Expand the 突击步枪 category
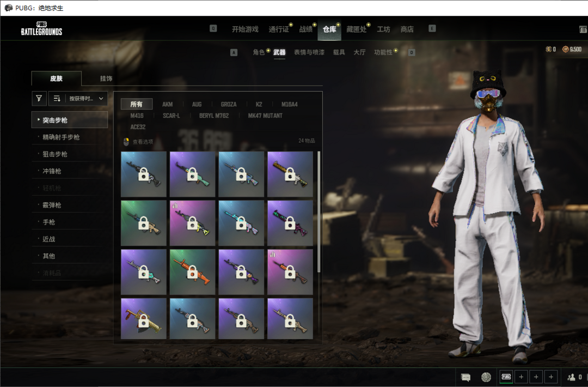This screenshot has width=588, height=387. pyautogui.click(x=70, y=120)
